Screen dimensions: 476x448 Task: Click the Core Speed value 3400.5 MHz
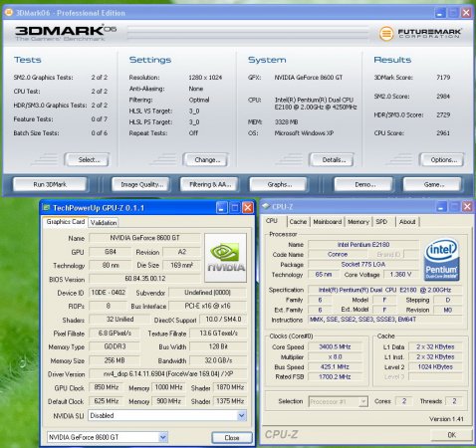click(x=335, y=346)
